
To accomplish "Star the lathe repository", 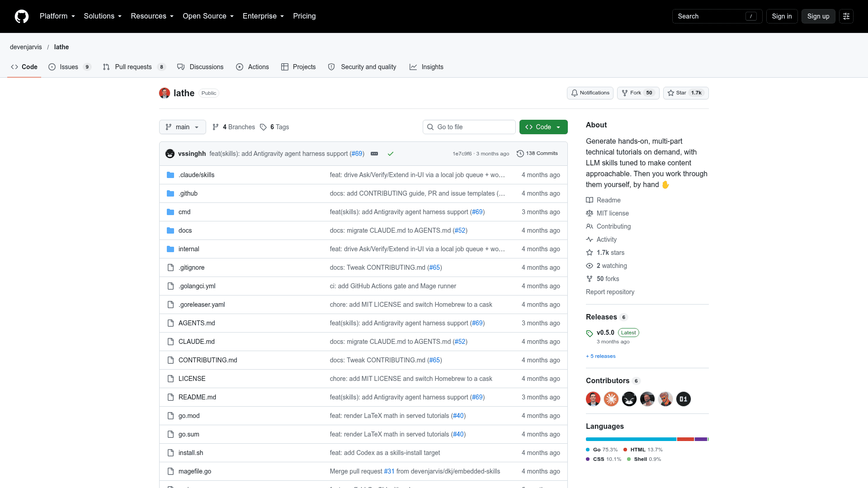I will click(686, 93).
